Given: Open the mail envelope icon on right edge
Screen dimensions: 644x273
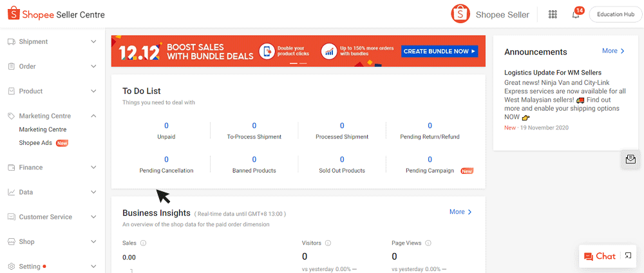Looking at the screenshot, I should point(630,159).
